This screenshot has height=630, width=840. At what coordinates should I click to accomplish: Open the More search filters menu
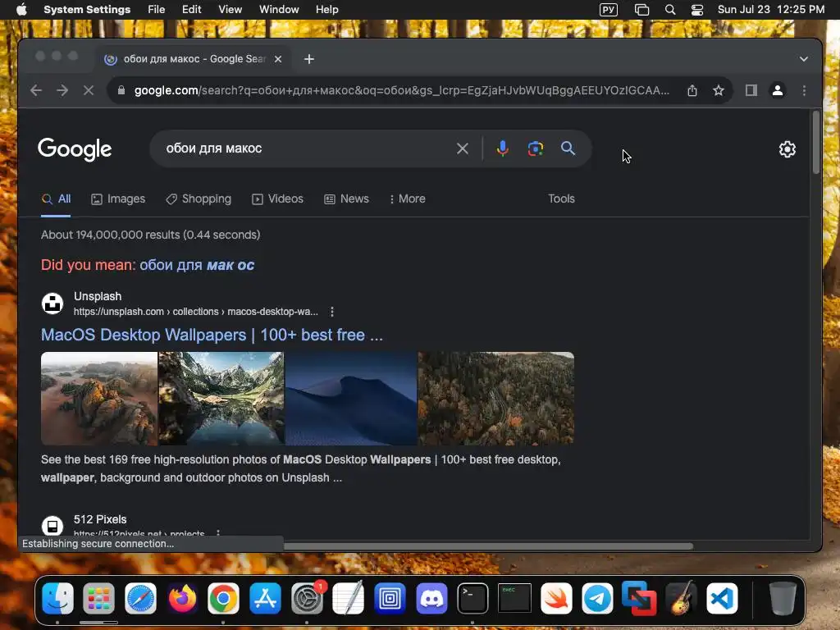pos(407,199)
